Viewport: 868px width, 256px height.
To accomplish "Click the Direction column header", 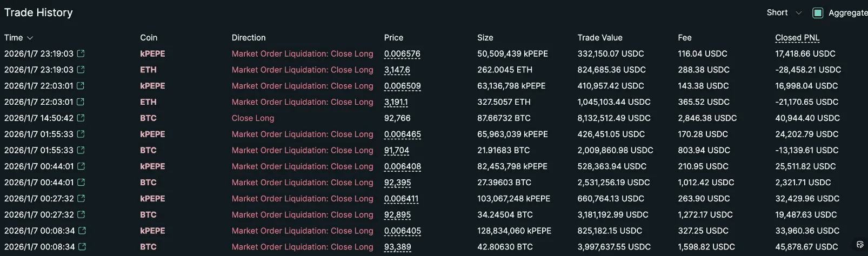I will (249, 38).
